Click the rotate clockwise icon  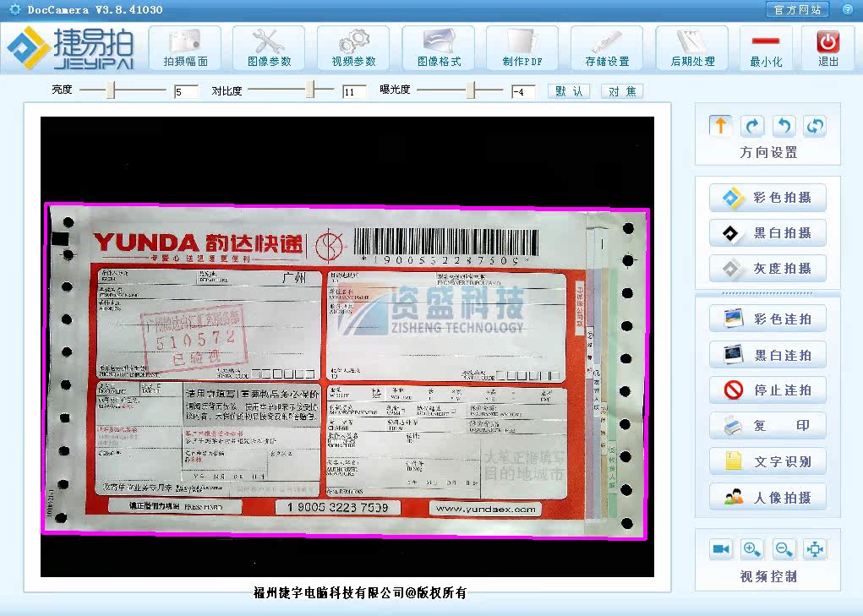click(x=751, y=126)
